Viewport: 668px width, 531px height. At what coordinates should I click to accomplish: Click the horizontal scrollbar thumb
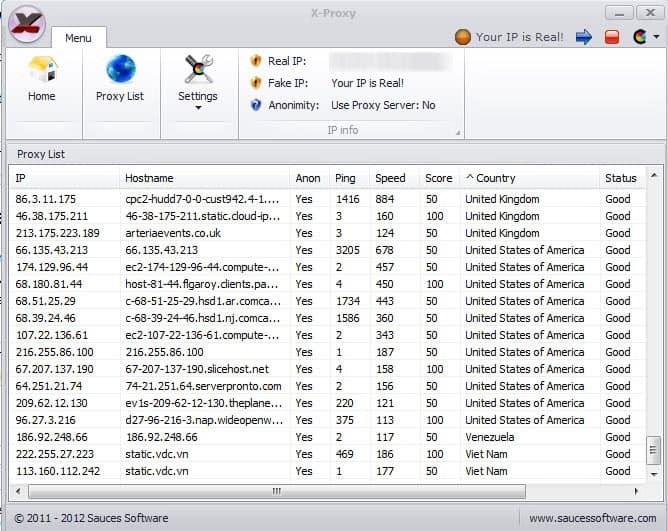point(277,491)
